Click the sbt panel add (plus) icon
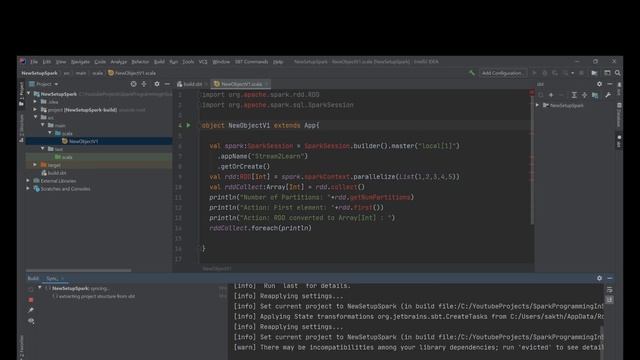The image size is (640, 360). pyautogui.click(x=551, y=95)
